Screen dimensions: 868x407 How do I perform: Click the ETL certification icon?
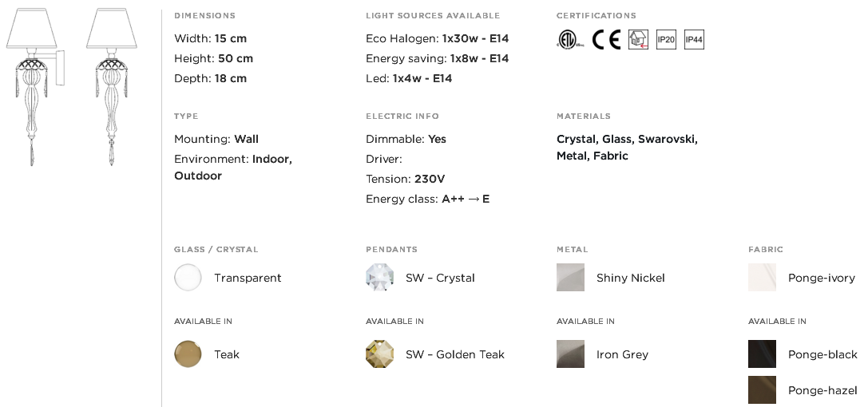(570, 40)
